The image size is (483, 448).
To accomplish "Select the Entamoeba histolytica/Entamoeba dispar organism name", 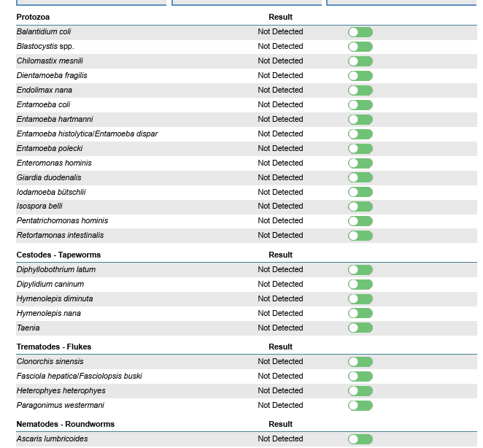I will coord(87,134).
